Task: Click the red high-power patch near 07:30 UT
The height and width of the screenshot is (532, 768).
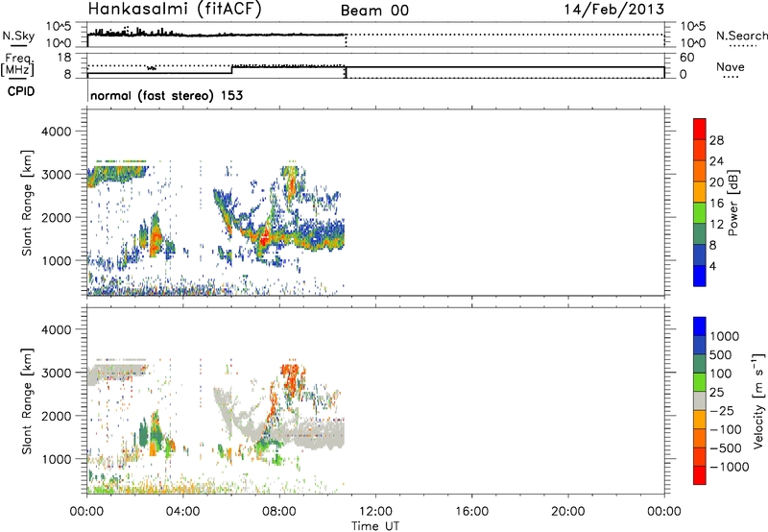Action: (x=265, y=239)
